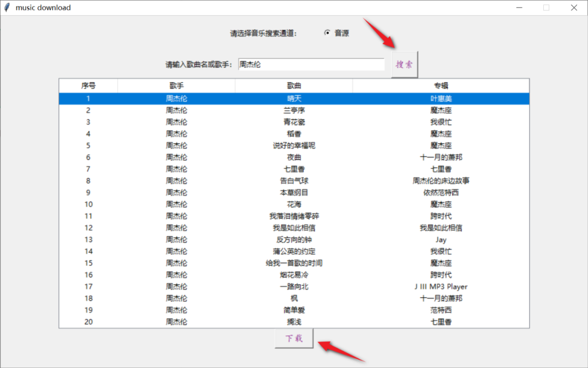The image size is (588, 368).
Task: Select the song 兰亭序
Action: 293,110
